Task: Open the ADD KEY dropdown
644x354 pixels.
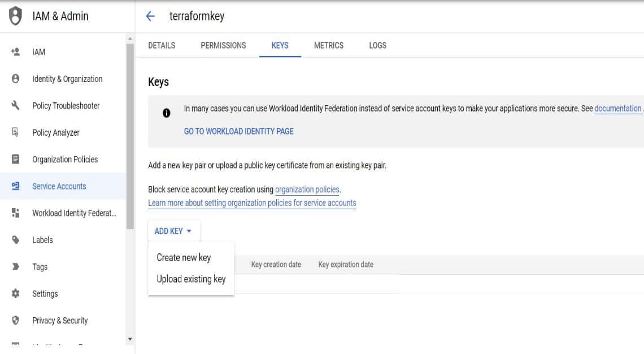Action: coord(174,231)
